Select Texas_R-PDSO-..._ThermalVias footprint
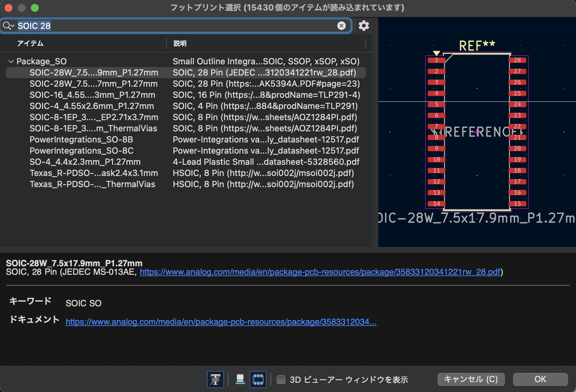Viewport: 576px width, 392px height. 92,184
